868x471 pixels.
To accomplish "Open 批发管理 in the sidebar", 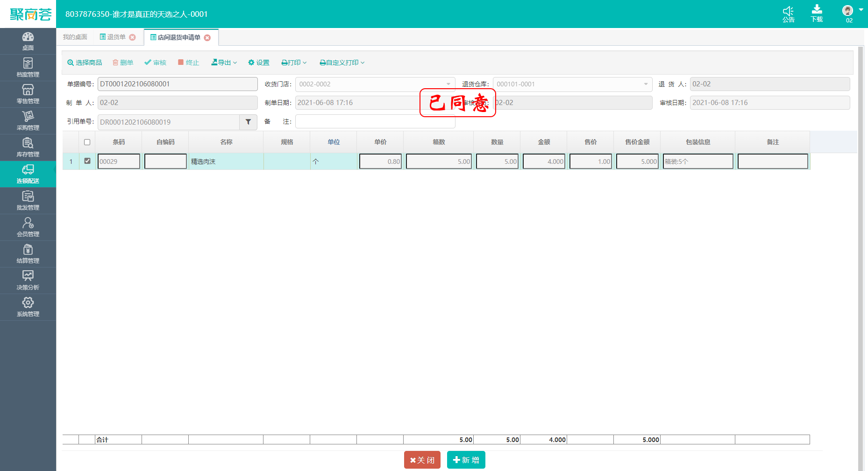I will [28, 201].
